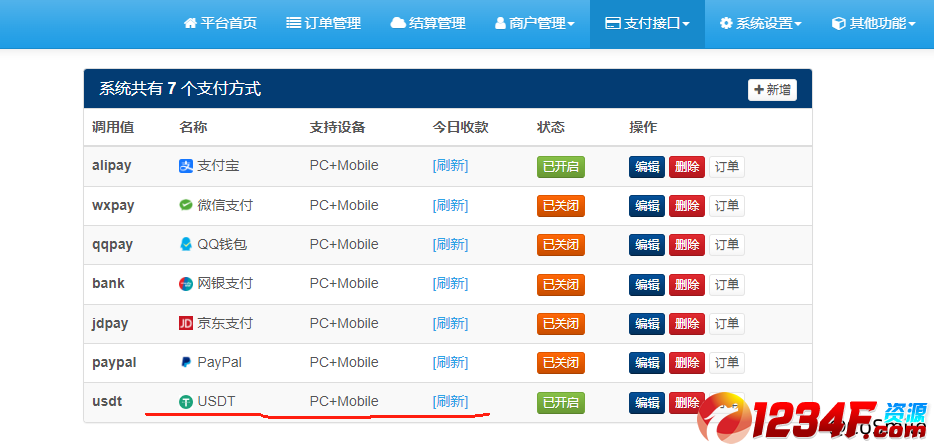Click the 微信支付 WeChat icon
This screenshot has width=934, height=447.
pyautogui.click(x=186, y=206)
